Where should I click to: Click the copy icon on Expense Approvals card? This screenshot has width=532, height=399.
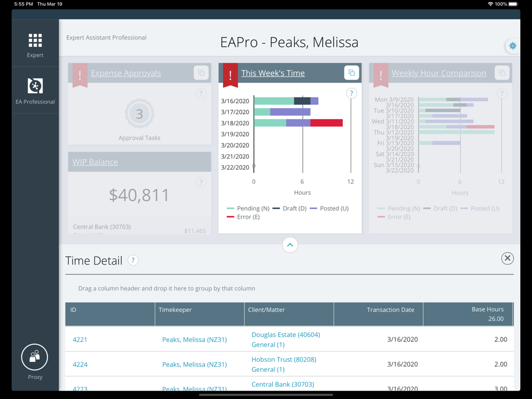click(201, 72)
